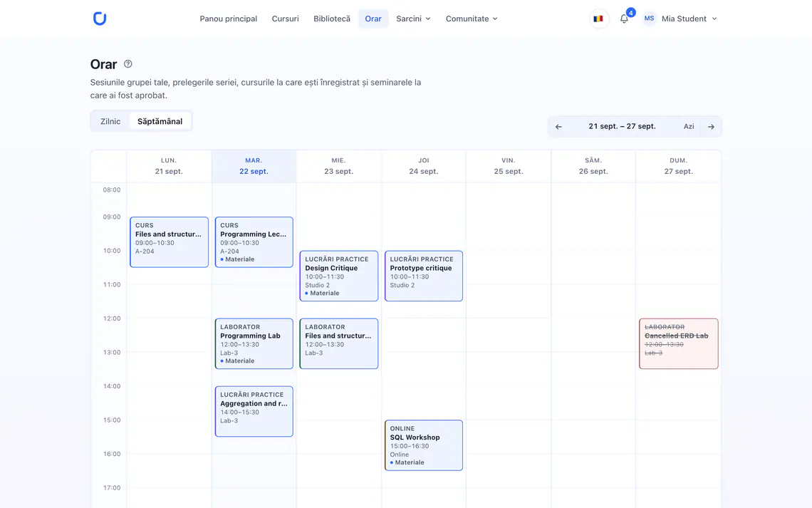Screen dimensions: 812x508
Task: Select the VIN. 25 sept. column header
Action: [x=509, y=166]
